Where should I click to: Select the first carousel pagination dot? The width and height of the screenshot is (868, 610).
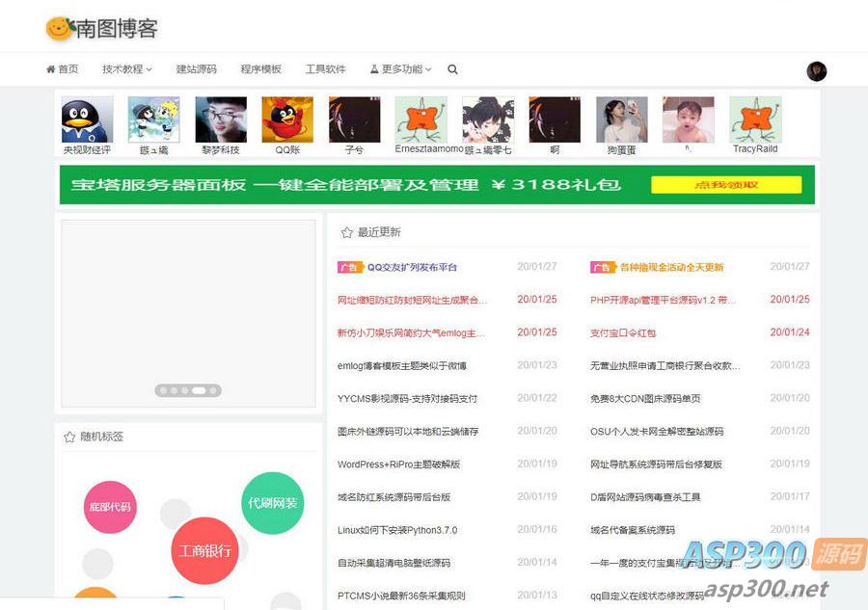point(163,390)
